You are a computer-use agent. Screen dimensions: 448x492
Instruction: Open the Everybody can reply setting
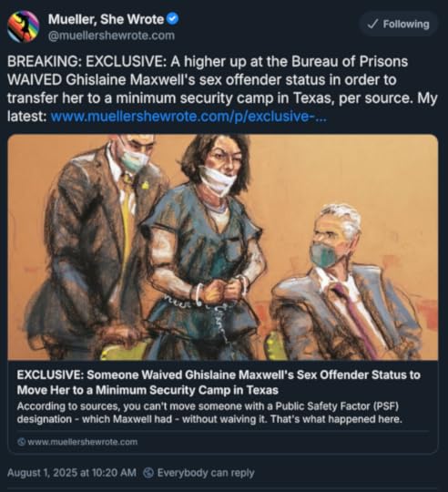(x=206, y=473)
